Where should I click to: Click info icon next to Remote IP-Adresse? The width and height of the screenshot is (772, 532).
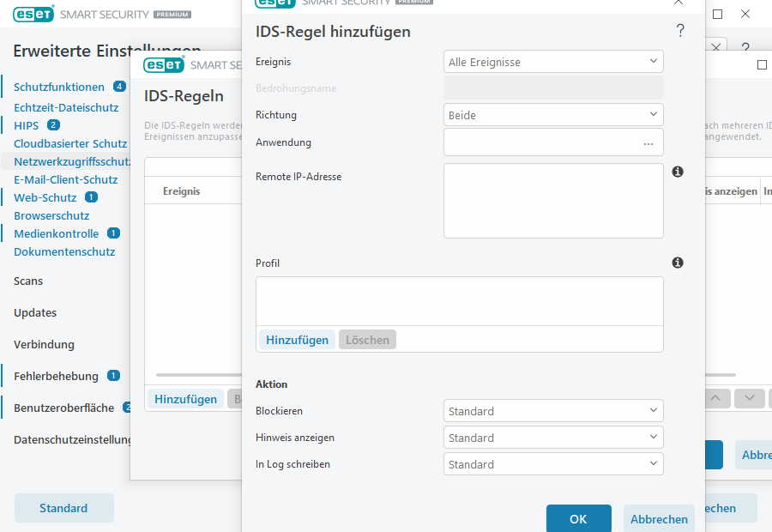[x=677, y=172]
